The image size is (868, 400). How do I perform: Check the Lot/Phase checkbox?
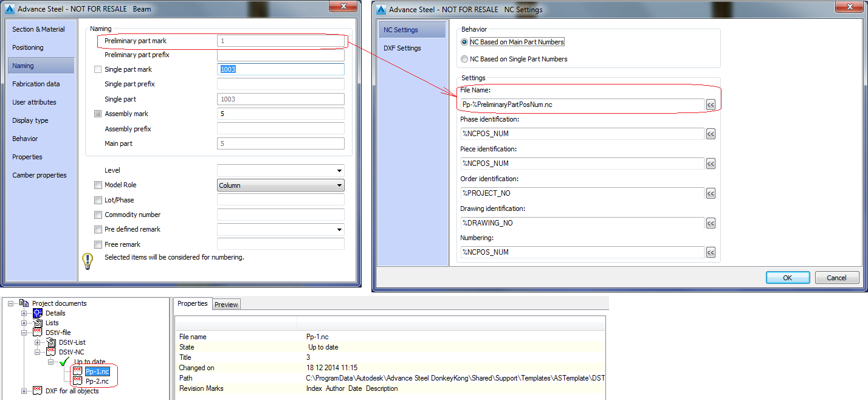coord(98,200)
